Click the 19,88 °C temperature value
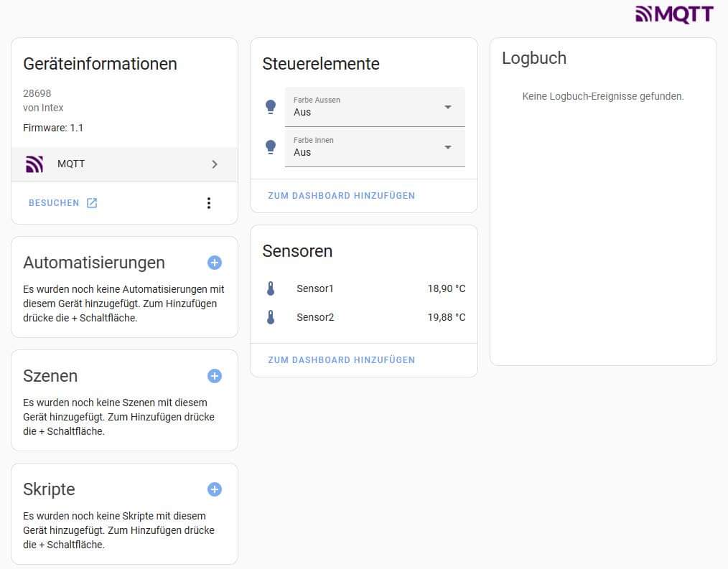 (446, 317)
